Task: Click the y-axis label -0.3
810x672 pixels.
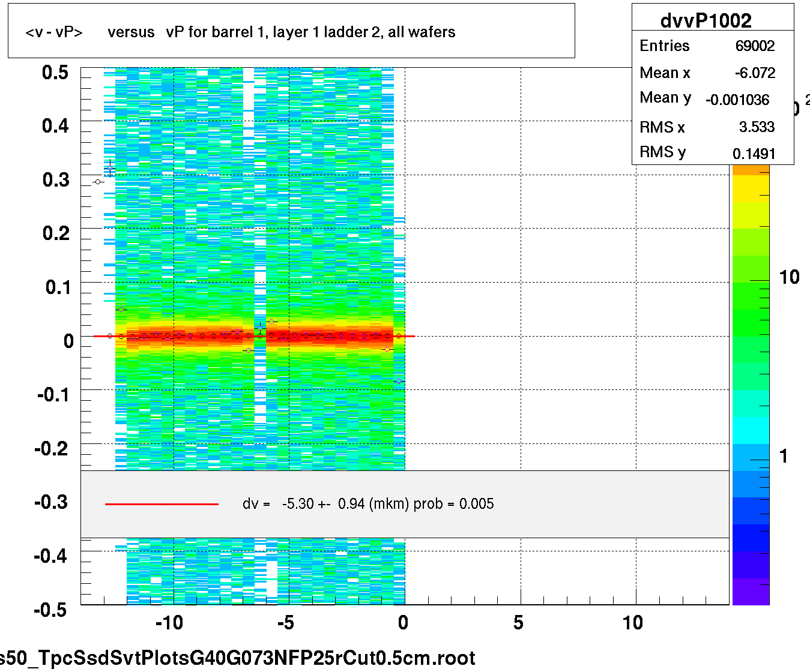Action: coord(51,502)
